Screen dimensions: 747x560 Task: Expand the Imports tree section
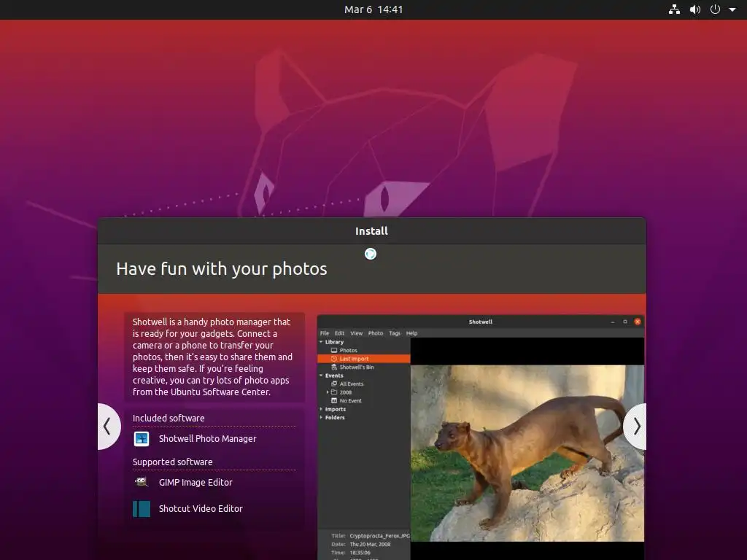click(x=321, y=409)
